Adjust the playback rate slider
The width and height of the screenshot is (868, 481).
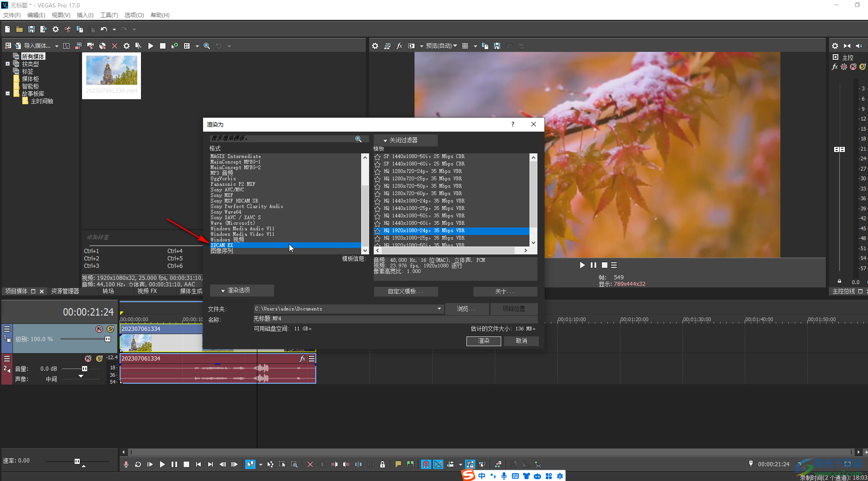click(77, 461)
